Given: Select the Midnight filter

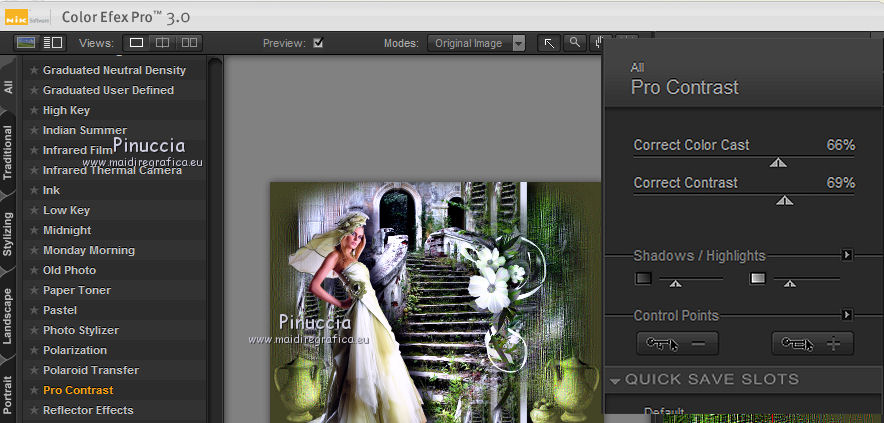Looking at the screenshot, I should coord(114,230).
